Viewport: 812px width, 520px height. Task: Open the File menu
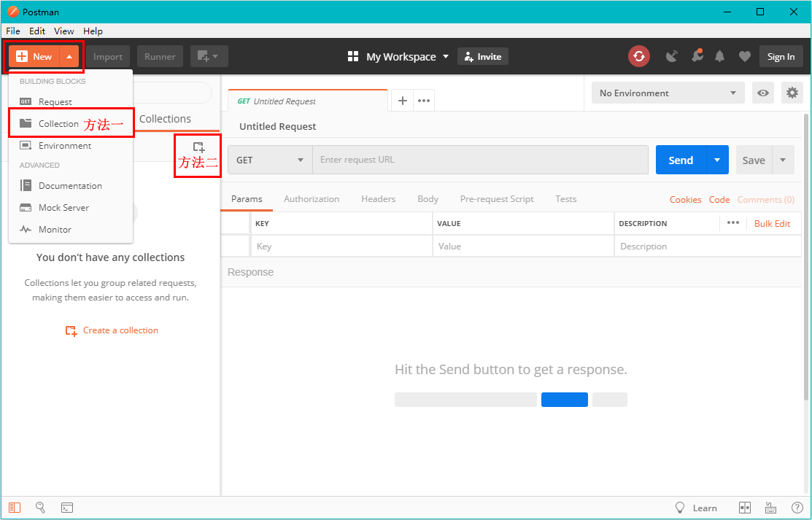click(x=13, y=31)
